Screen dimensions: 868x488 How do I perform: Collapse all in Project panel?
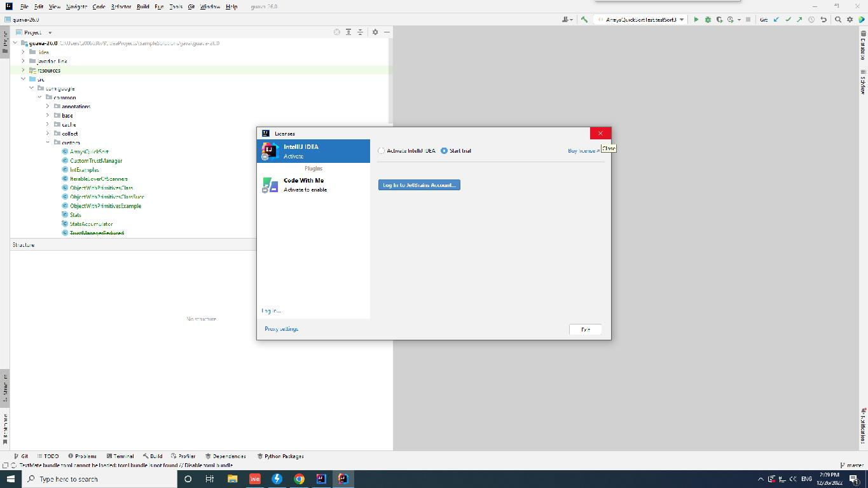[360, 32]
